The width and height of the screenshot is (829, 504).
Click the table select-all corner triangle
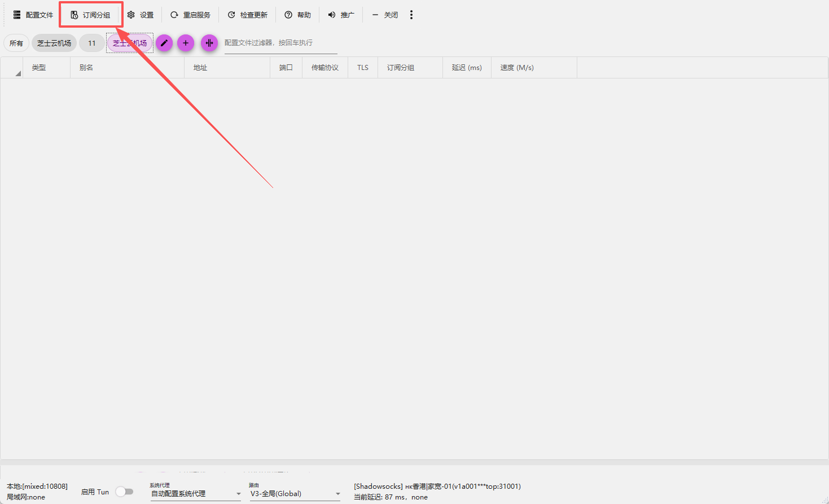17,73
